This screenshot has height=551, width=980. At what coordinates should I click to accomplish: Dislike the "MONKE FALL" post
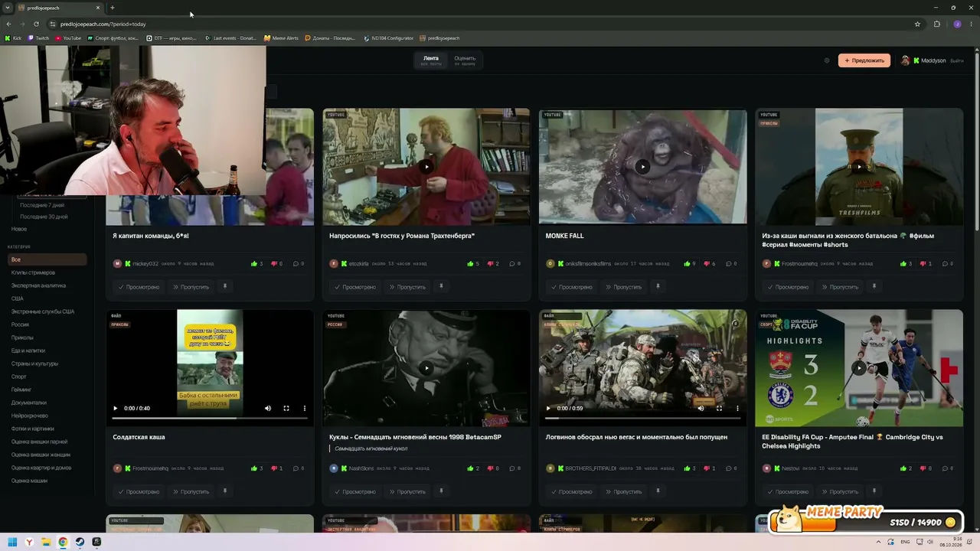(x=706, y=264)
